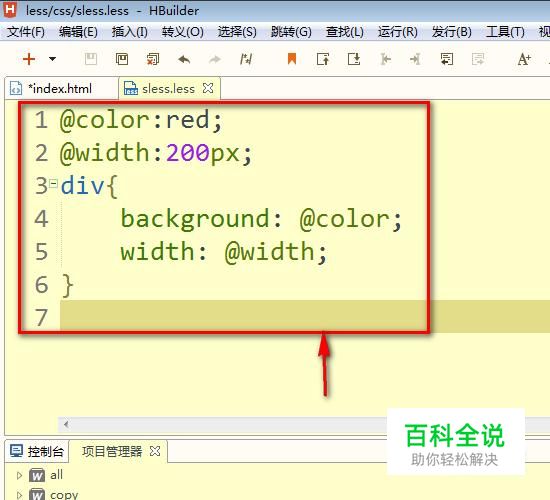Screen dimensions: 550x500
Task: Expand the copy project node
Action: (19, 495)
